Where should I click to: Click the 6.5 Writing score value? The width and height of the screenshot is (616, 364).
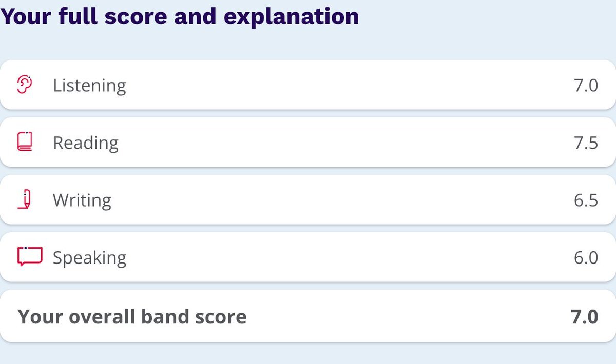pyautogui.click(x=586, y=200)
